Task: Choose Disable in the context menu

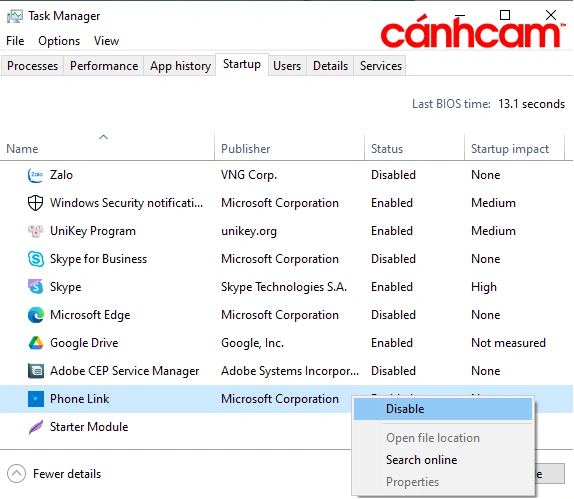Action: coord(443,409)
